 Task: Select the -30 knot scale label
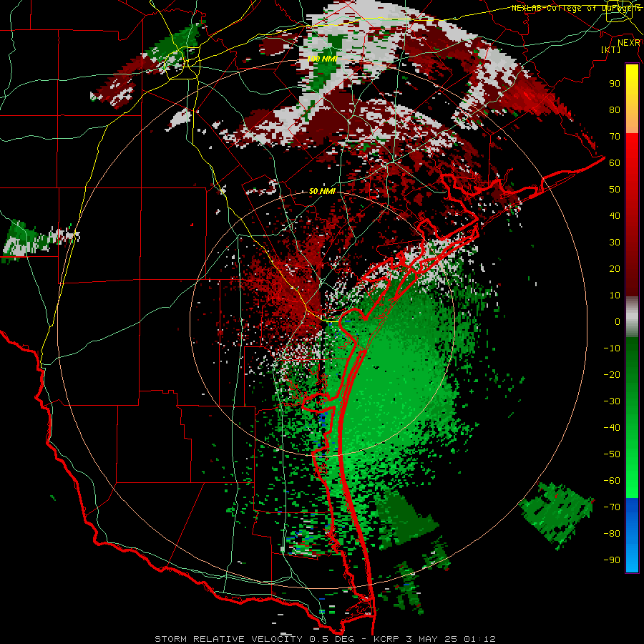pyautogui.click(x=612, y=401)
